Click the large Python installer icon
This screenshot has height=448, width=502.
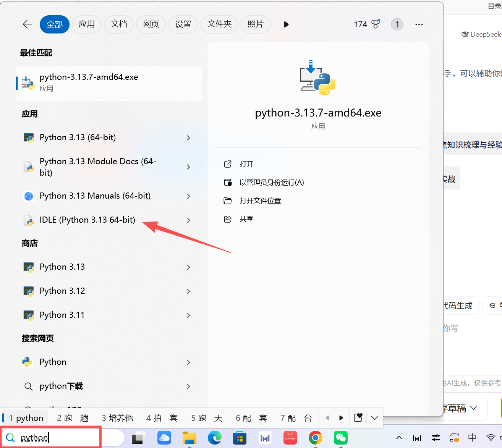[x=318, y=78]
